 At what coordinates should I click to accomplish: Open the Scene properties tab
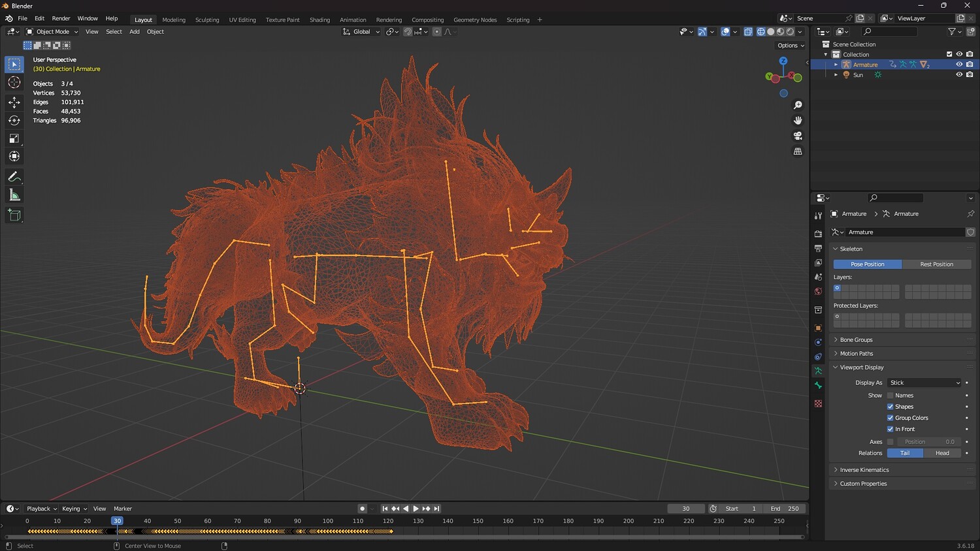coord(818,277)
